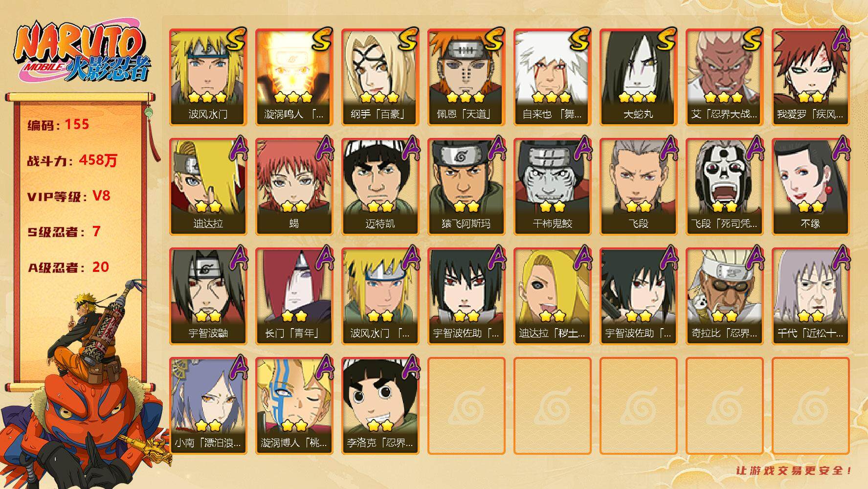Click the three stars on 自来也 card
Image resolution: width=868 pixels, height=489 pixels.
point(552,97)
